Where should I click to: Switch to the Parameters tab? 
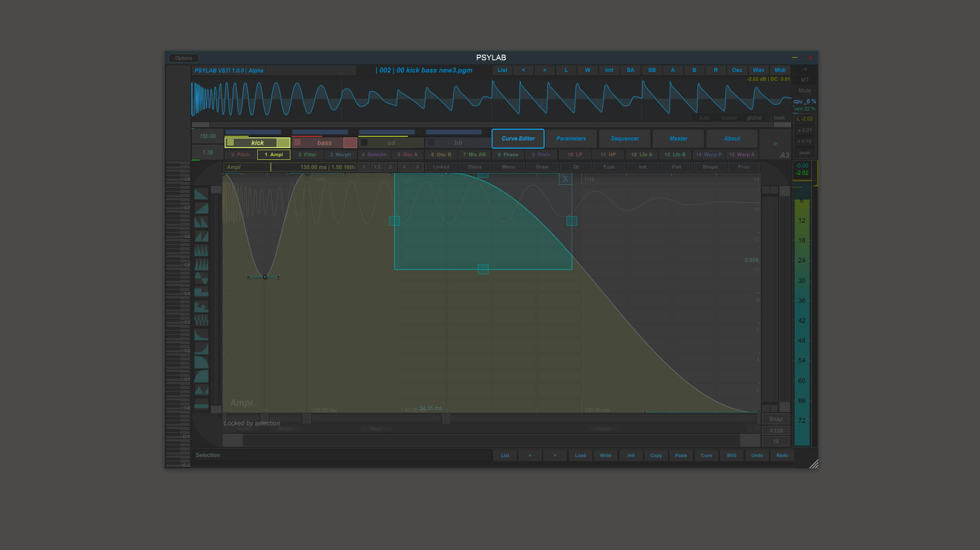[571, 138]
